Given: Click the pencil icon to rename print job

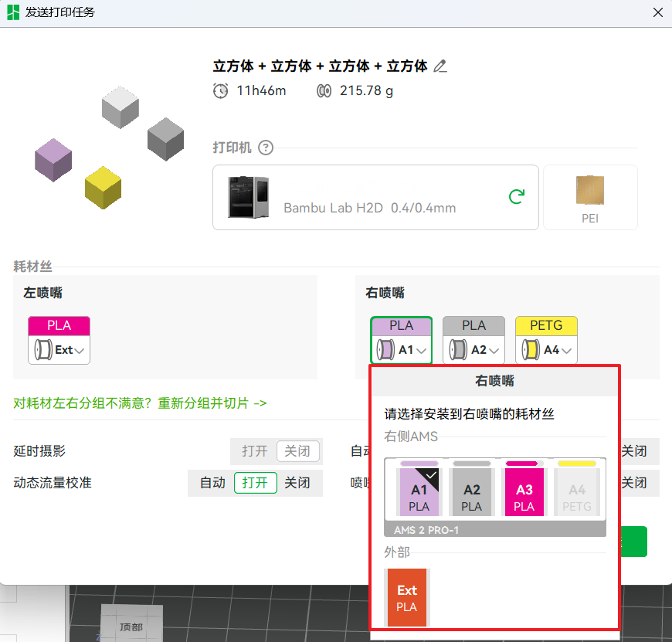Looking at the screenshot, I should pos(440,66).
